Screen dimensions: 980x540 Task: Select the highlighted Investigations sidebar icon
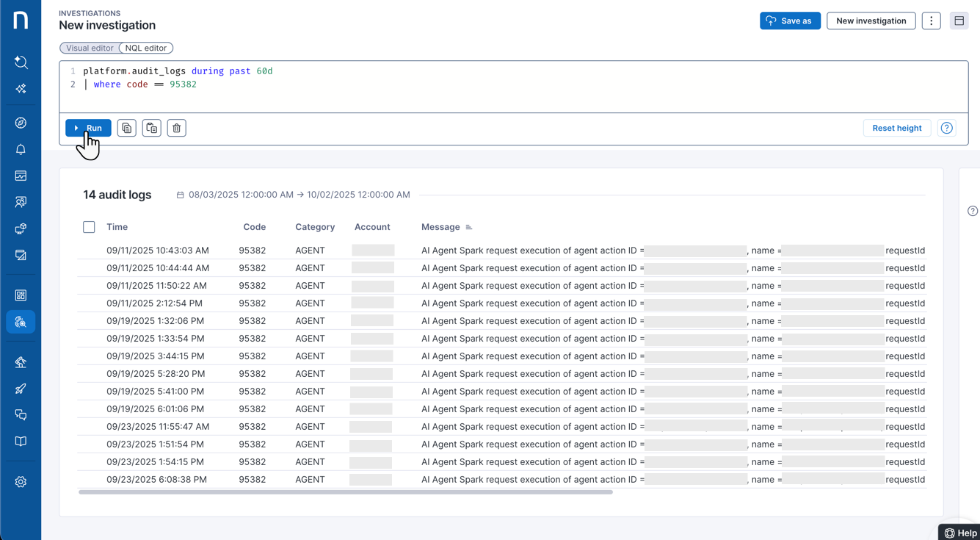click(x=21, y=322)
